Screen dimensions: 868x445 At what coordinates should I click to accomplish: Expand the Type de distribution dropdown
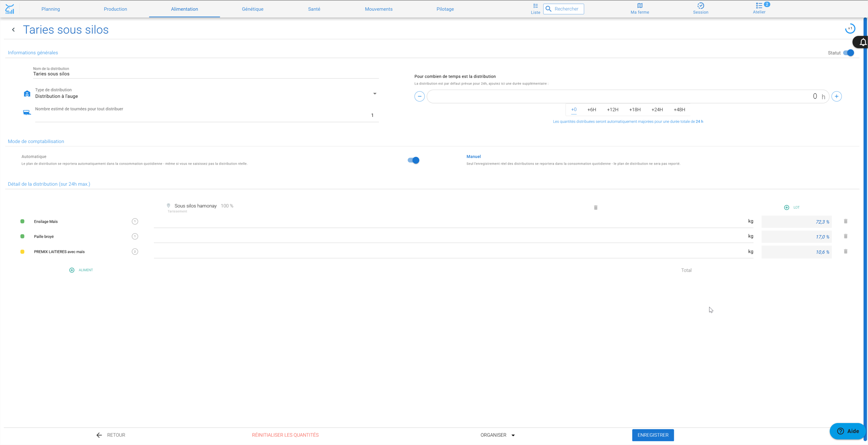coord(375,94)
